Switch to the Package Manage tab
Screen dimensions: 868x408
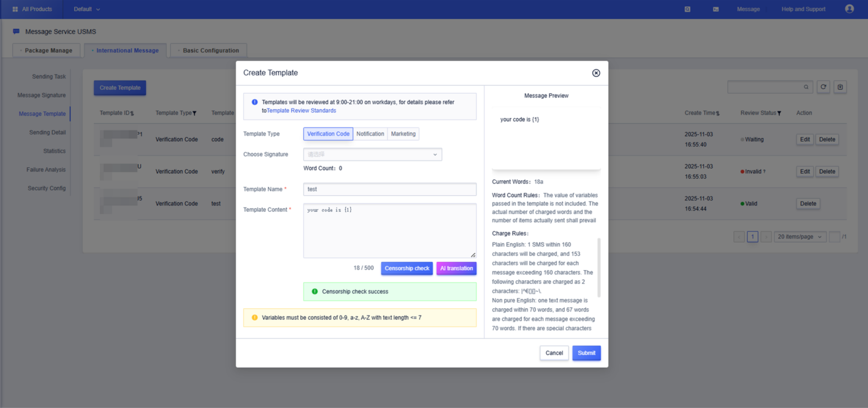pos(48,51)
